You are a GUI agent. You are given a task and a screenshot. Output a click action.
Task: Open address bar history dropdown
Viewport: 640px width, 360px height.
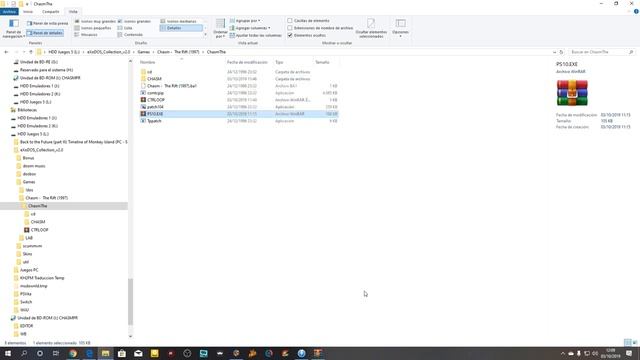(x=554, y=52)
